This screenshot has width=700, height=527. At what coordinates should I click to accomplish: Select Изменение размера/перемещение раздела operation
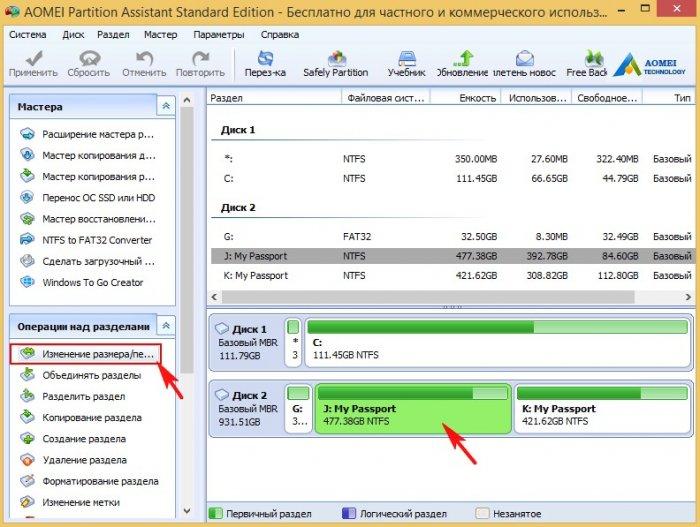point(86,354)
